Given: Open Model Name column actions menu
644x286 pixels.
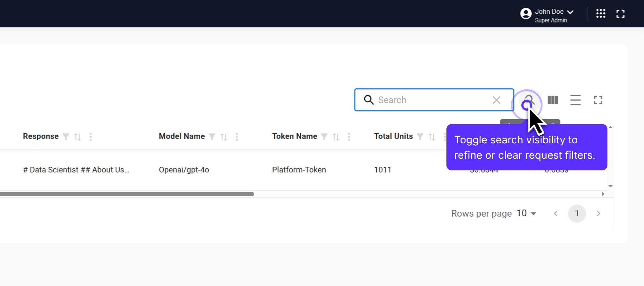Looking at the screenshot, I should (x=237, y=137).
